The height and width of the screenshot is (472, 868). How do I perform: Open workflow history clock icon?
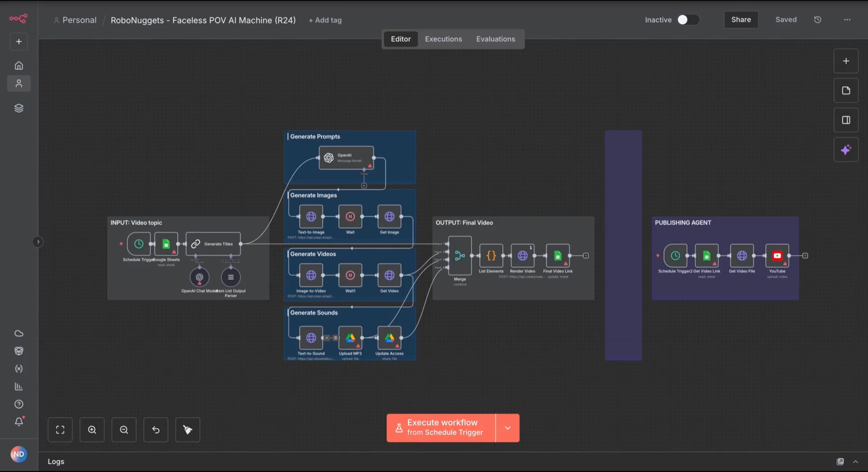818,19
